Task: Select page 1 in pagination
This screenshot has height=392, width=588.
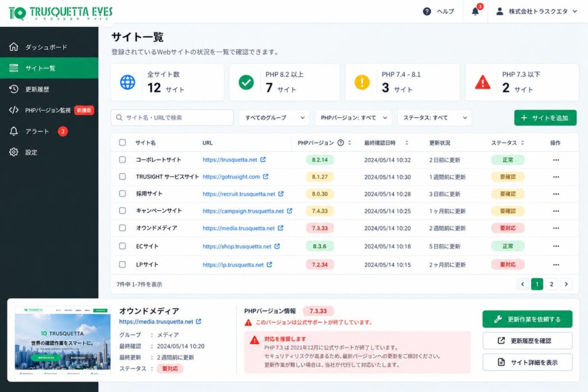Action: click(537, 284)
